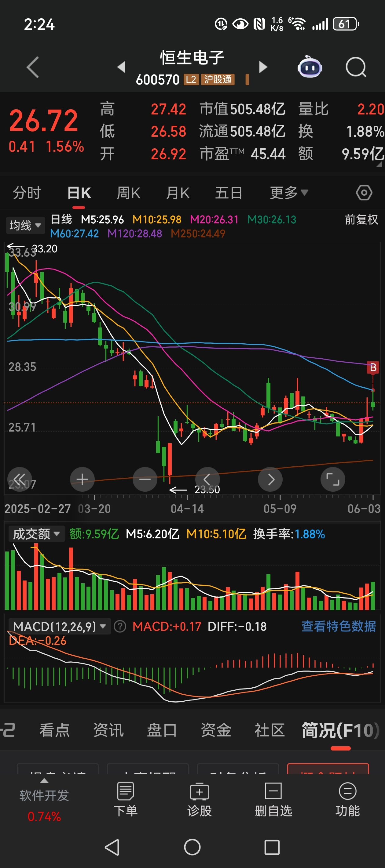Open 成交额 indicator dropdown
This screenshot has width=385, height=868.
pos(36,534)
